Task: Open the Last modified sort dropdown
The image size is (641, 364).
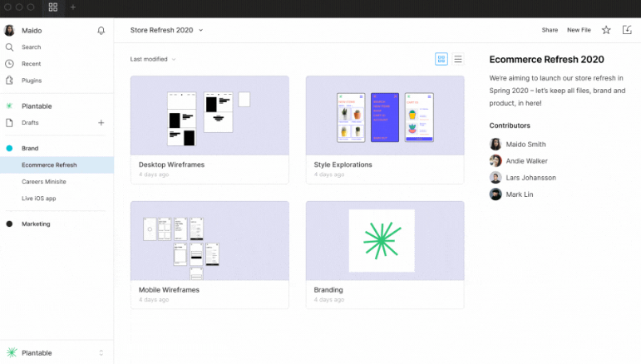Action: pos(153,59)
